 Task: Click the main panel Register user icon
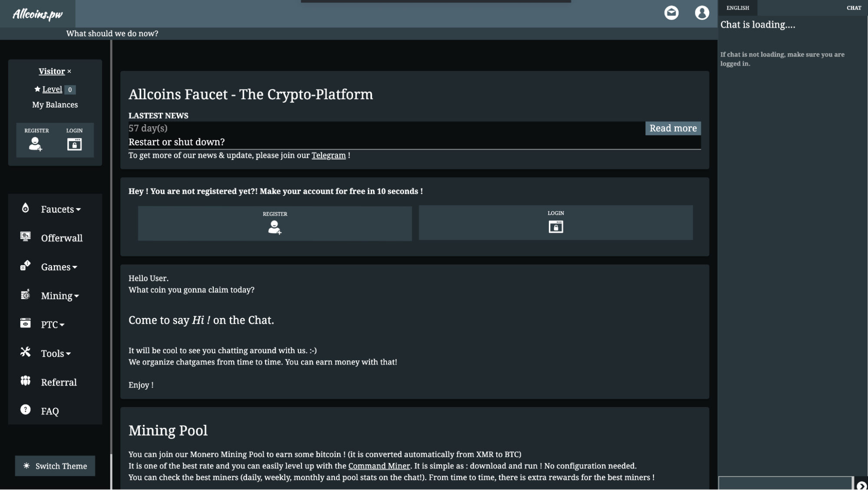click(275, 227)
